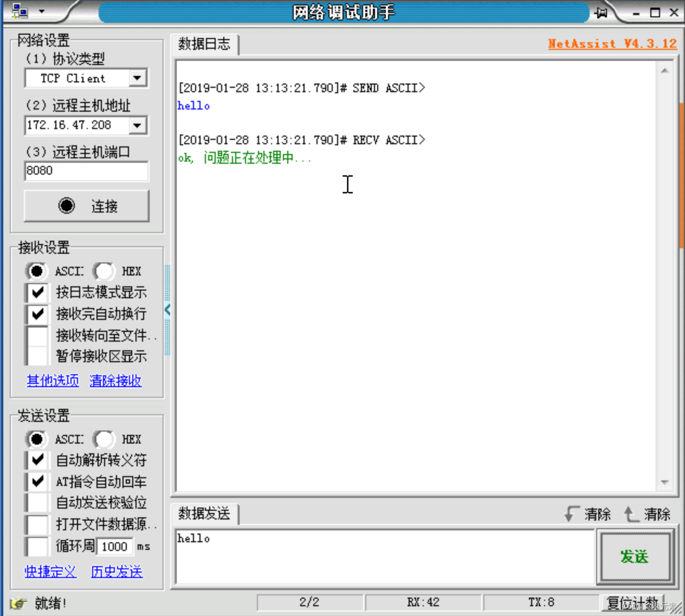
Task: Disable AT指令自动回车 option
Action: pyautogui.click(x=36, y=481)
